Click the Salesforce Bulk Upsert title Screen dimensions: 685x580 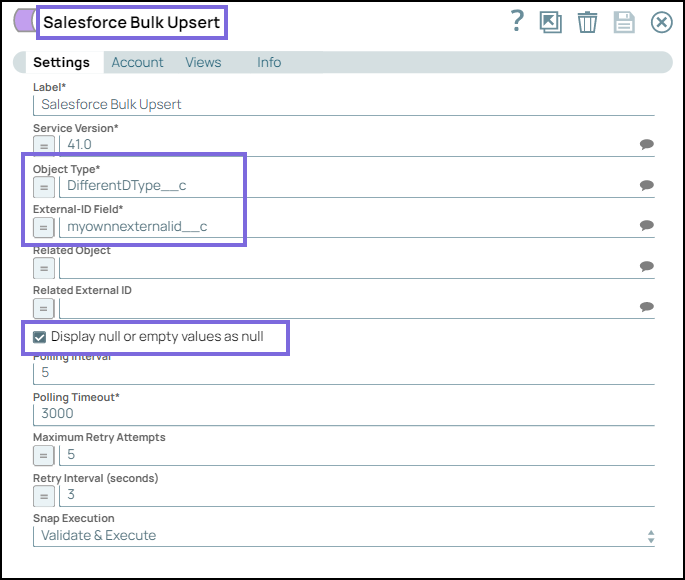[x=131, y=22]
